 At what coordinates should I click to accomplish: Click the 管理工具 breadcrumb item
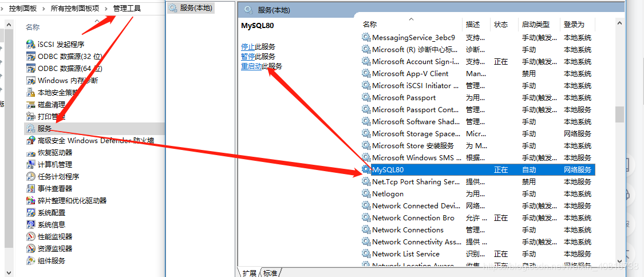point(127,8)
